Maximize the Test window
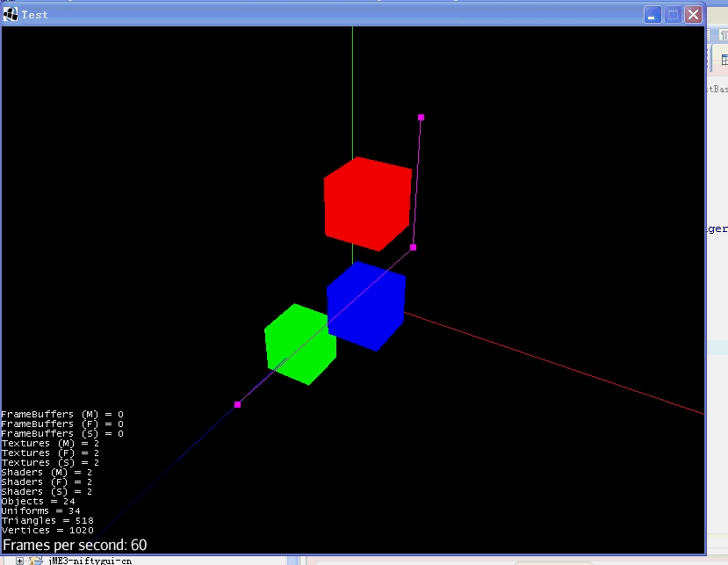728x565 pixels. (x=673, y=15)
